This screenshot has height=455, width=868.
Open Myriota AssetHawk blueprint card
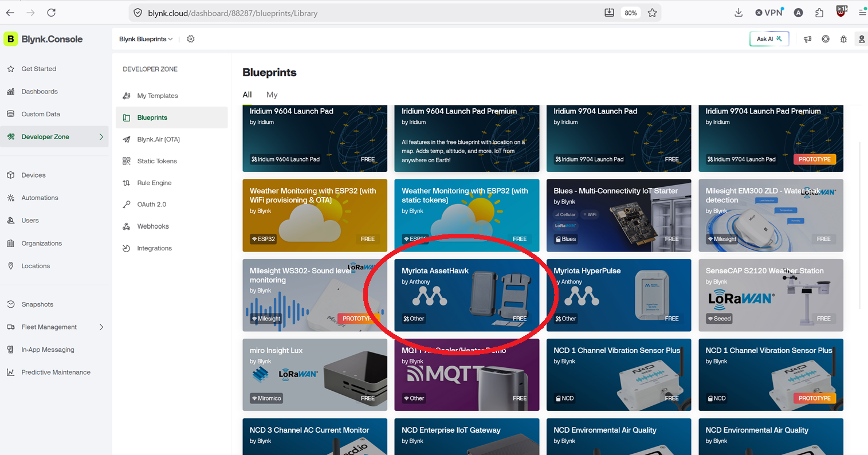(467, 295)
